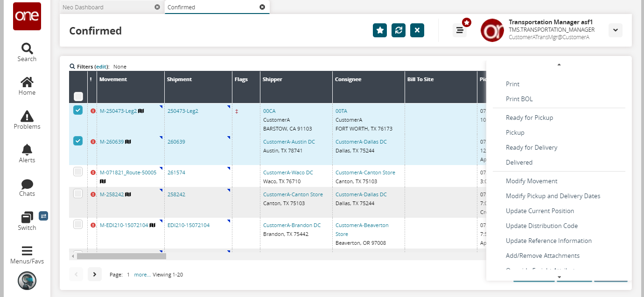Screen dimensions: 644x297
Task: Toggle the select-all header checkbox
Action: pyautogui.click(x=78, y=97)
